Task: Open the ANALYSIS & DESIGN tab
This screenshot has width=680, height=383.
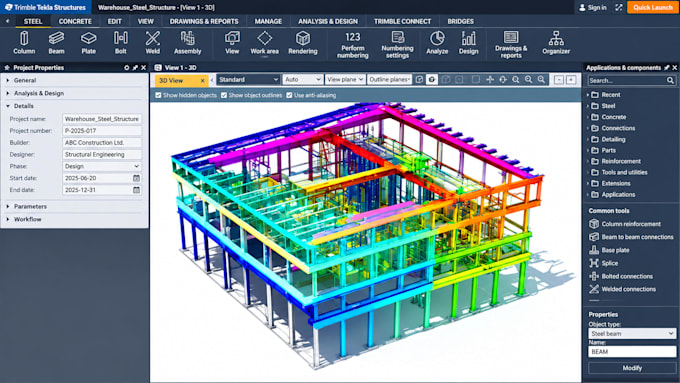Action: [328, 21]
